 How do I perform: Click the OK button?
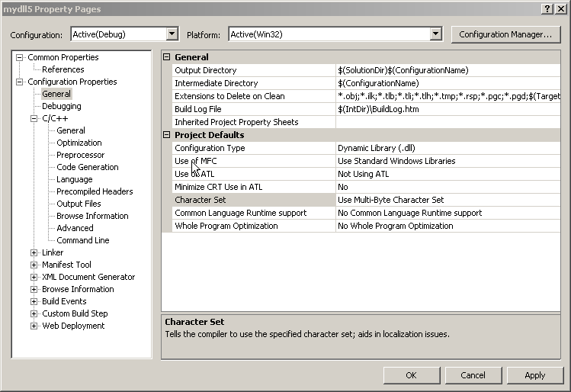click(x=412, y=375)
